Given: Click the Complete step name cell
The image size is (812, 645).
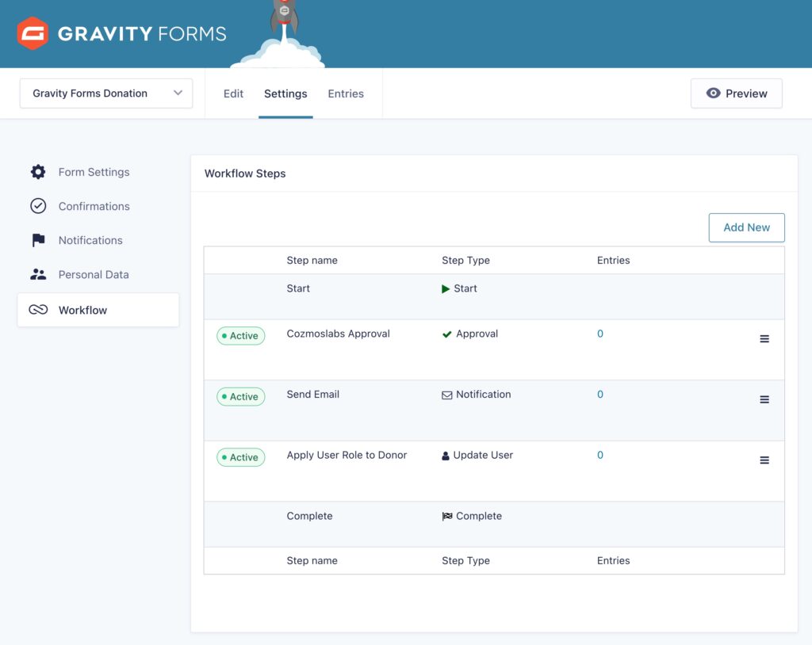Looking at the screenshot, I should pos(309,516).
